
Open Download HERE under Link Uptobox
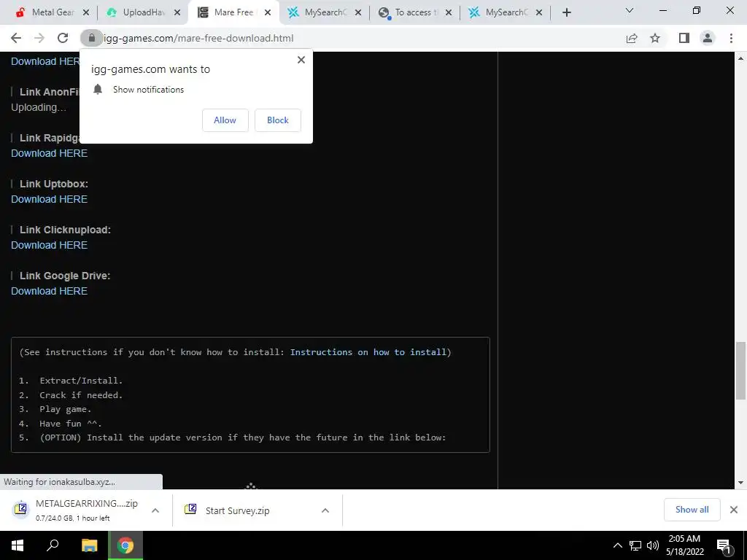(x=49, y=199)
